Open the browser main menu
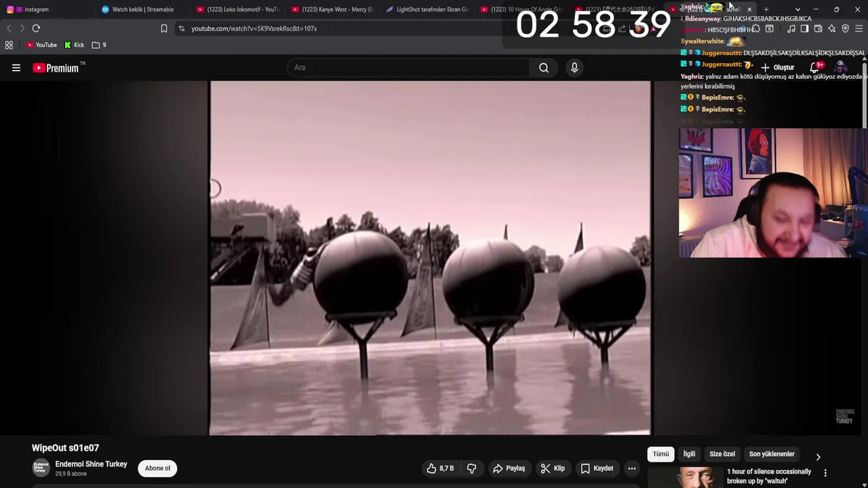The width and height of the screenshot is (868, 488). [859, 28]
